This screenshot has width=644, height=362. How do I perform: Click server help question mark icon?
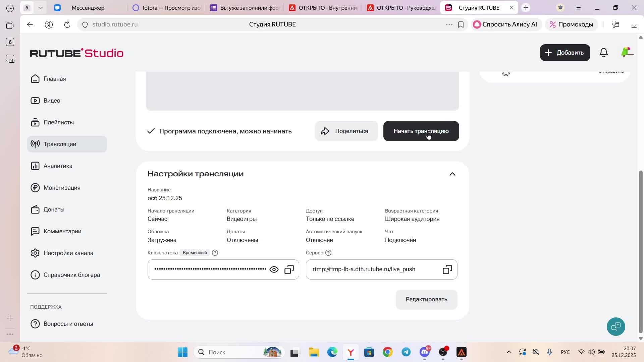[x=328, y=253]
